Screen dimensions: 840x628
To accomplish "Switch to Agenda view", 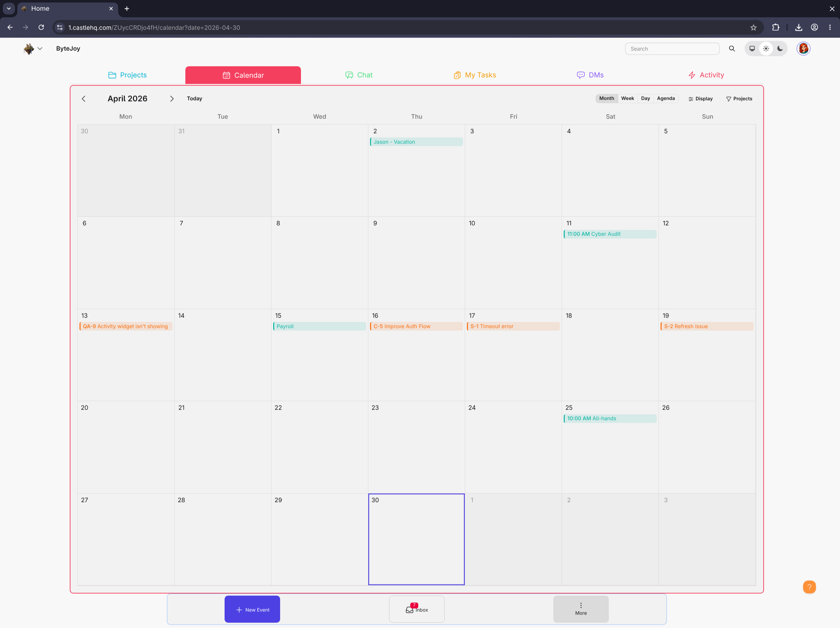I will [666, 98].
